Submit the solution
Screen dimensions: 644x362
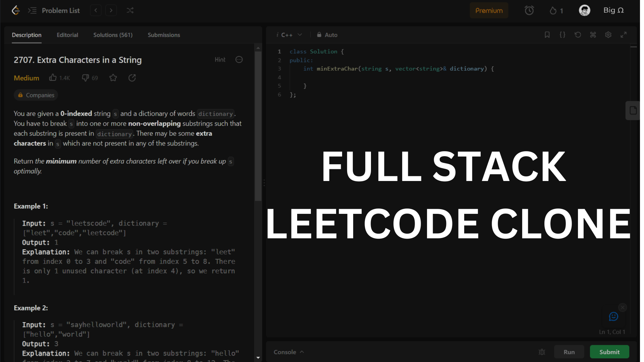click(609, 352)
